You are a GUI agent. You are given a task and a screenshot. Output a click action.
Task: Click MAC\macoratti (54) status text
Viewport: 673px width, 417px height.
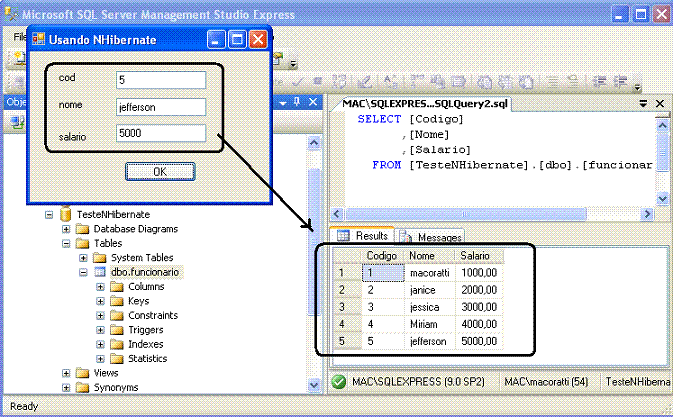(x=546, y=382)
